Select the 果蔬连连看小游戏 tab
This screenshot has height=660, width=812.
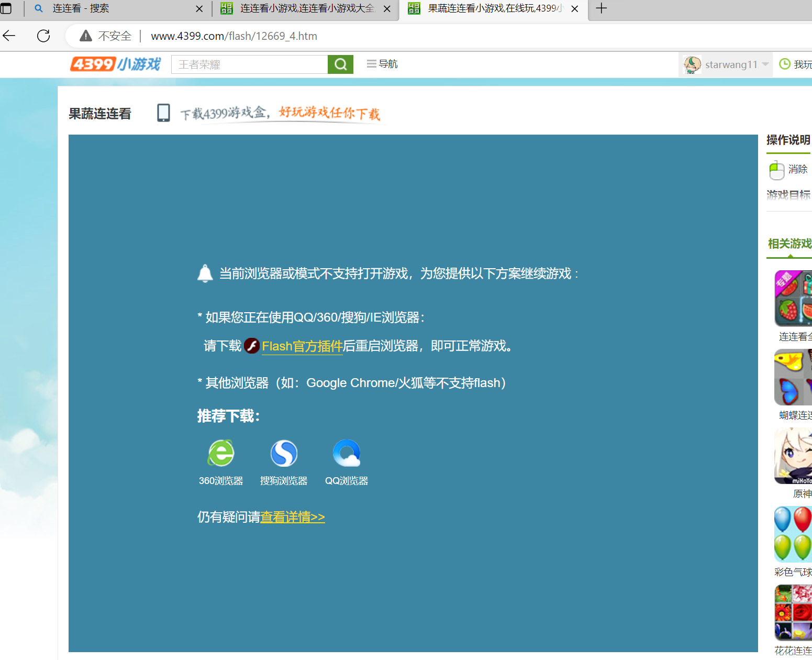point(493,9)
